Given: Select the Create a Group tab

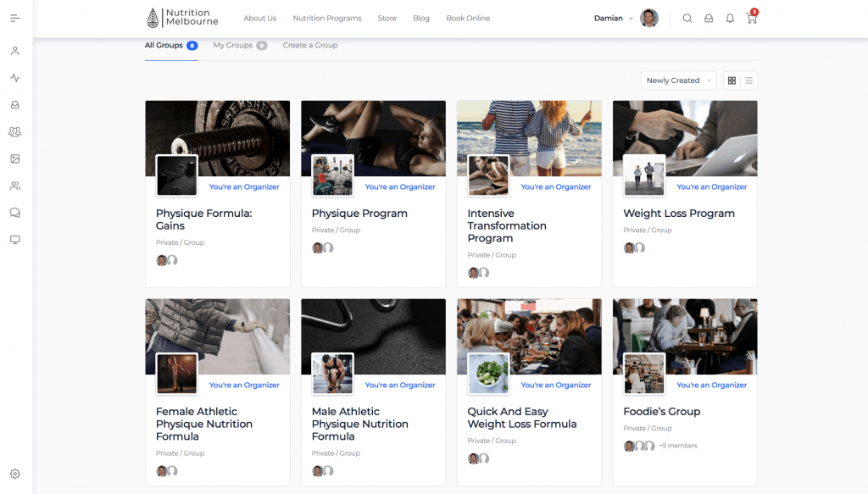Looking at the screenshot, I should 310,46.
